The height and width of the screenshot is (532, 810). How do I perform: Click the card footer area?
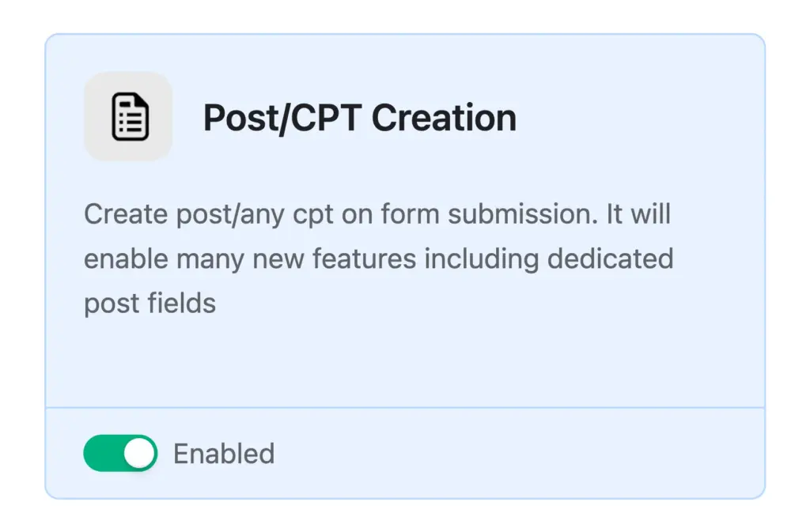pyautogui.click(x=405, y=453)
